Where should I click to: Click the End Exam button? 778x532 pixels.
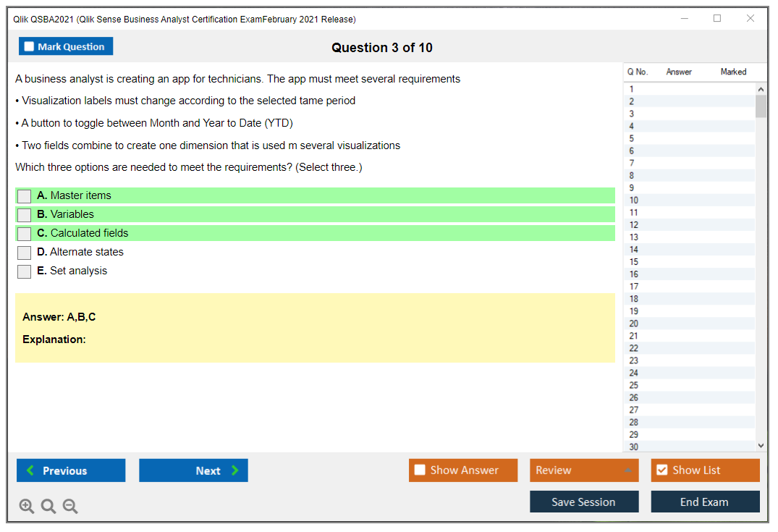705,502
